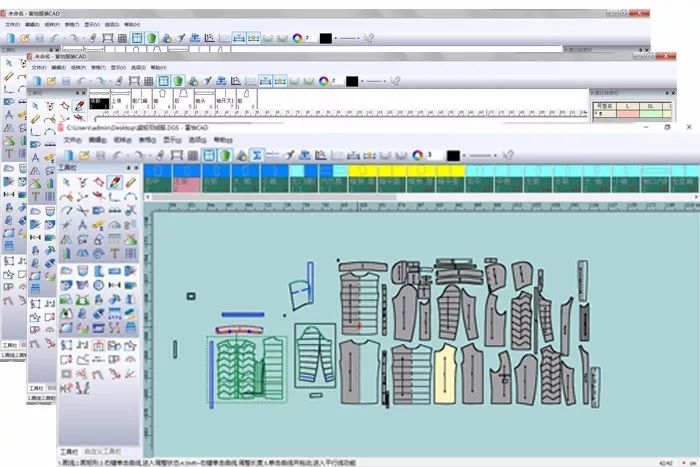Open the line style dropdown in rearmost window
700x467 pixels.
(x=349, y=38)
